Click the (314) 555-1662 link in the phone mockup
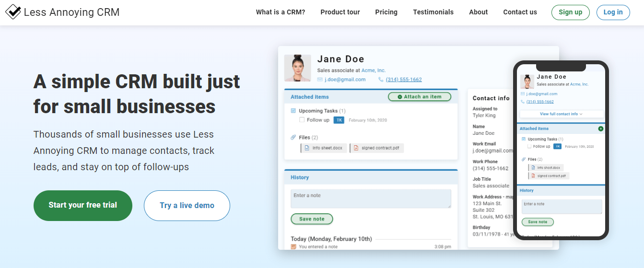Viewport: 644px width, 268px height. [x=540, y=102]
